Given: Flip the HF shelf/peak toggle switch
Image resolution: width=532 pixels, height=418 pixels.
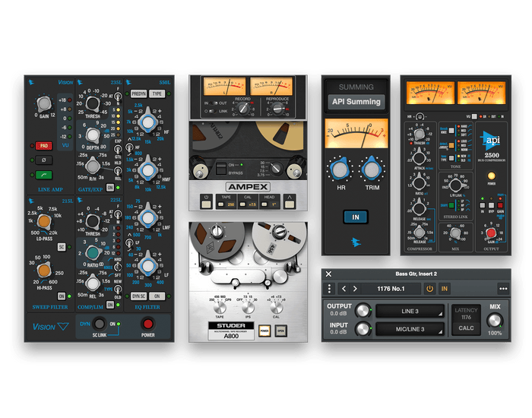Looking at the screenshot, I should [129, 147].
